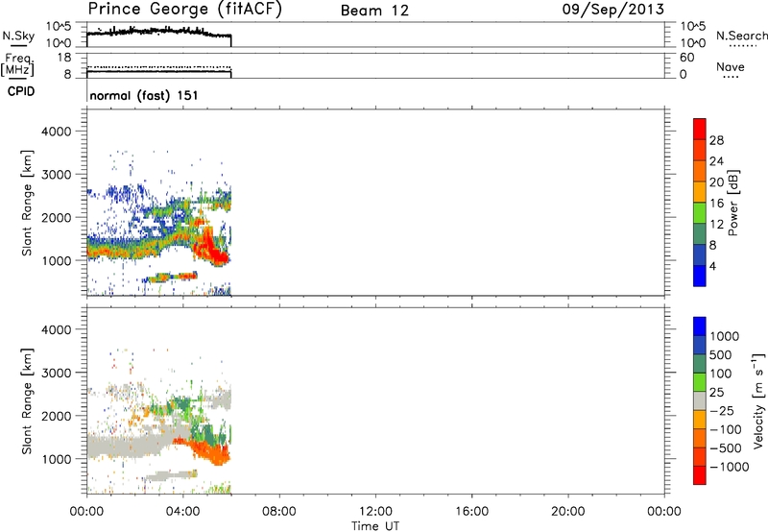Click the red swatch of the power colorbar
768x532 pixels.
[700, 129]
